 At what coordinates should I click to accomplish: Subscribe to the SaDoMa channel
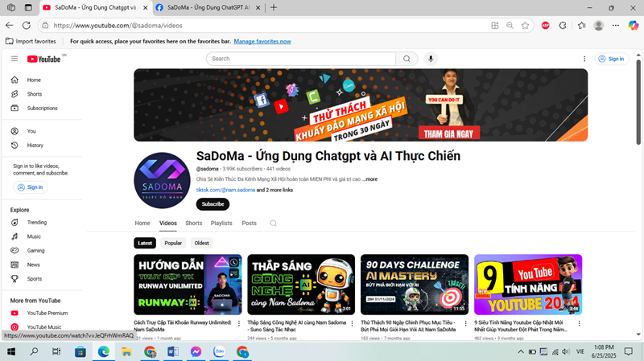pyautogui.click(x=213, y=204)
